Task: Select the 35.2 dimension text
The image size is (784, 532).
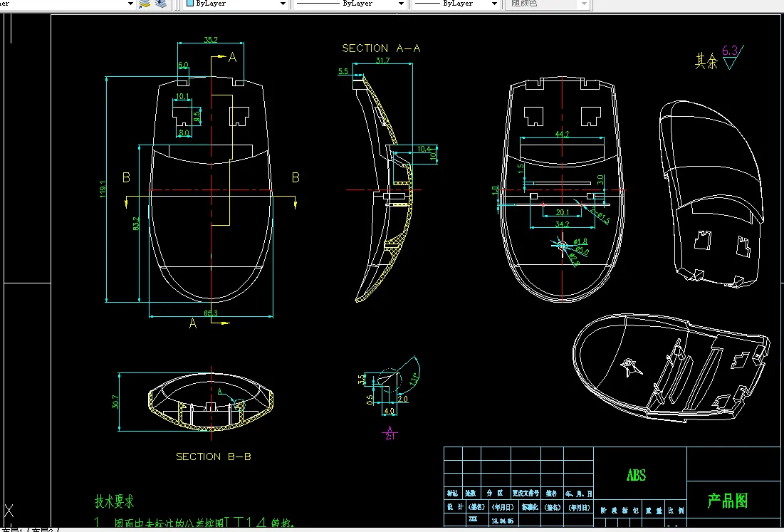Action: [x=211, y=39]
